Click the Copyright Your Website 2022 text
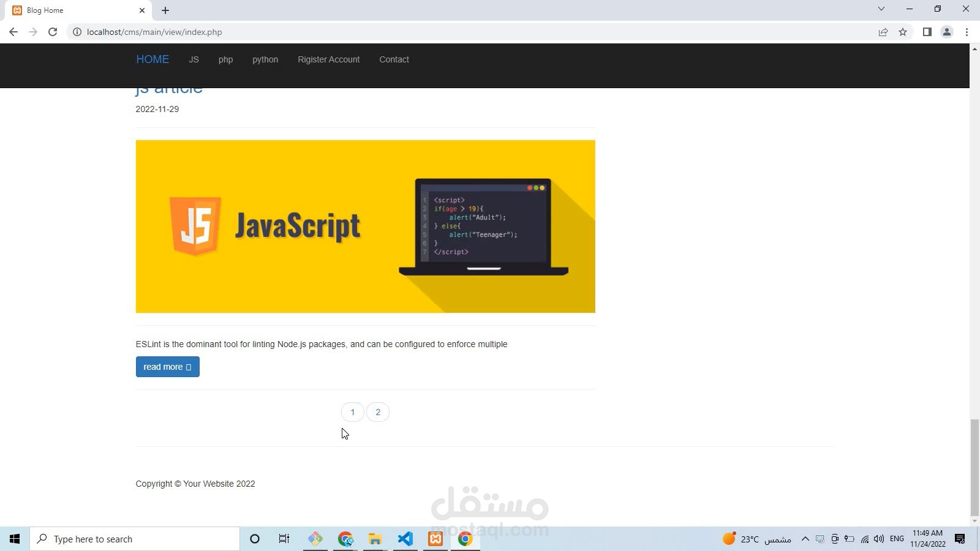Viewport: 980px width, 551px height. [195, 484]
